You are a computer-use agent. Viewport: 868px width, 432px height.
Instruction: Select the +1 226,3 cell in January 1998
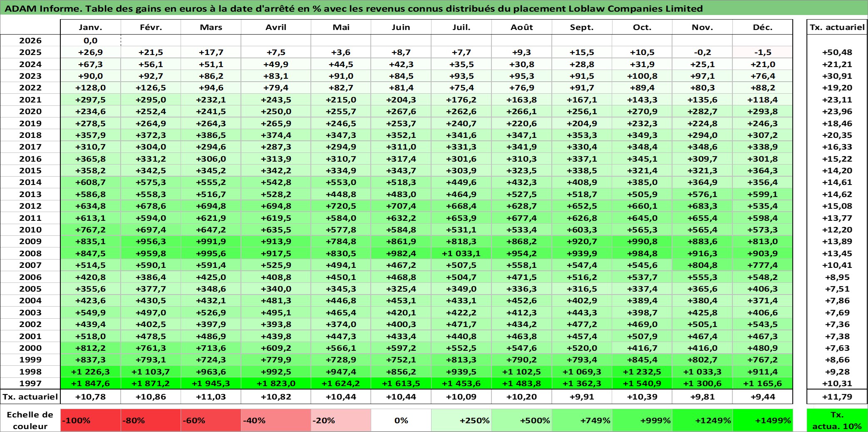[91, 372]
